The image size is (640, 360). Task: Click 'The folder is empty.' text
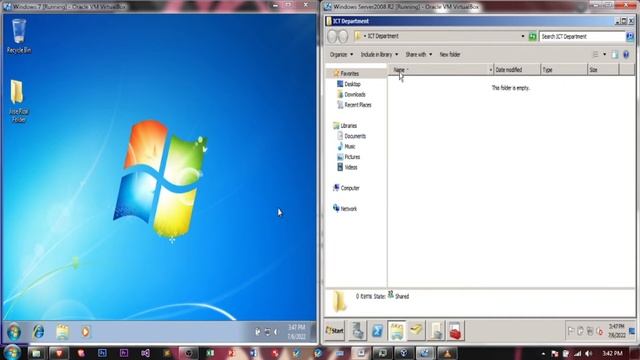point(511,88)
